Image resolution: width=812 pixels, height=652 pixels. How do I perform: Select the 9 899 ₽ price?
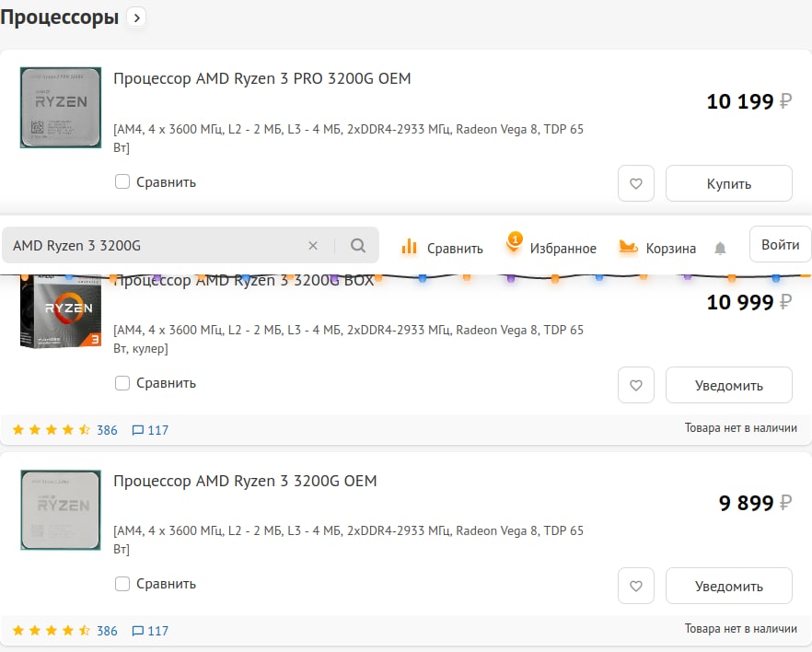pos(756,503)
